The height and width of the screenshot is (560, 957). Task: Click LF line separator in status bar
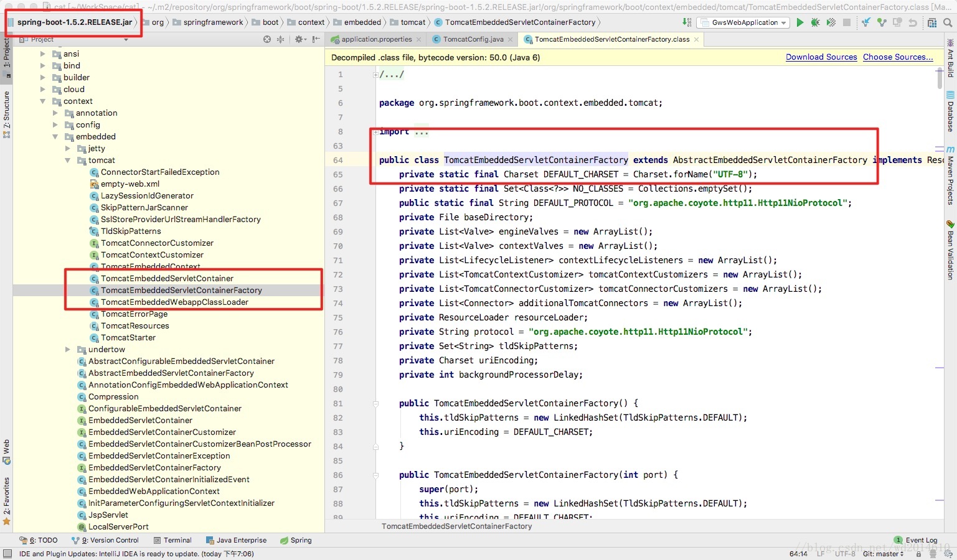coord(821,554)
